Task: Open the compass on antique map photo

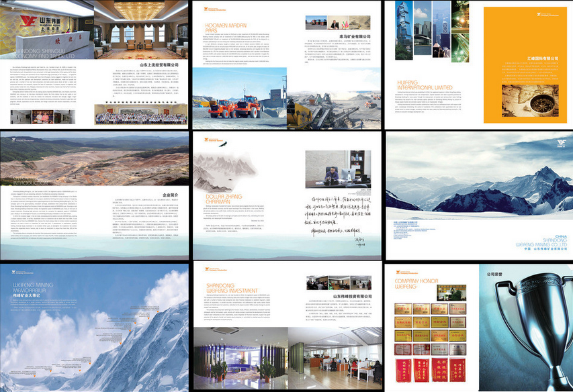Action: tap(530, 101)
